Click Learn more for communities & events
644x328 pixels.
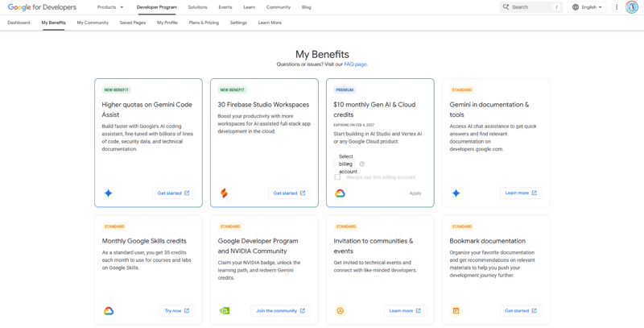pos(406,311)
